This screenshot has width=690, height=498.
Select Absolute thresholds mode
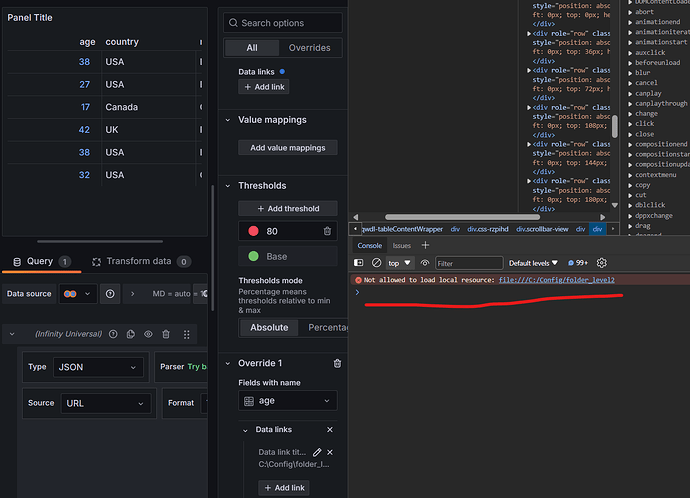pos(269,328)
